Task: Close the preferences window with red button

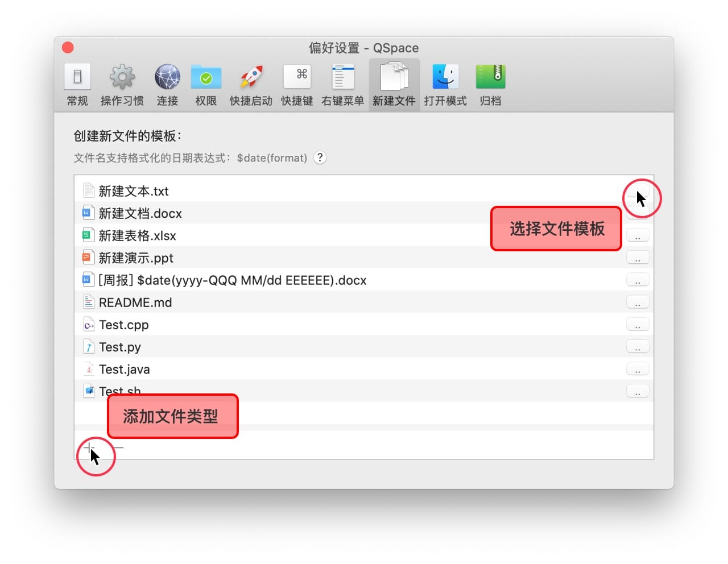Action: click(x=68, y=48)
